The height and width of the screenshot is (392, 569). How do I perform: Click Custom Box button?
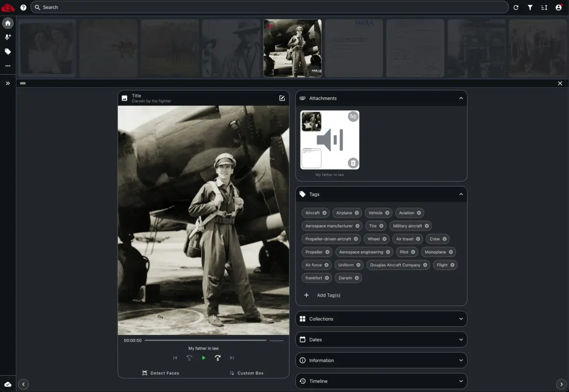pos(246,373)
